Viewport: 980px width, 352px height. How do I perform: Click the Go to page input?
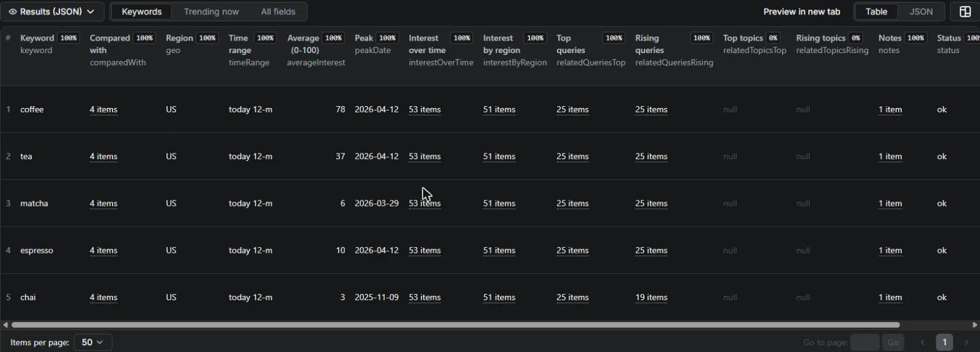[x=865, y=342]
